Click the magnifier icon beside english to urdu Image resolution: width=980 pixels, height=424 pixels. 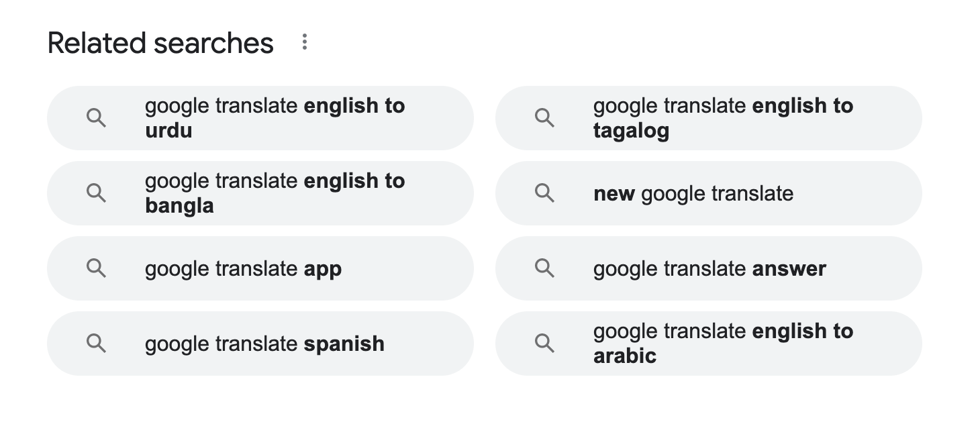pos(97,118)
